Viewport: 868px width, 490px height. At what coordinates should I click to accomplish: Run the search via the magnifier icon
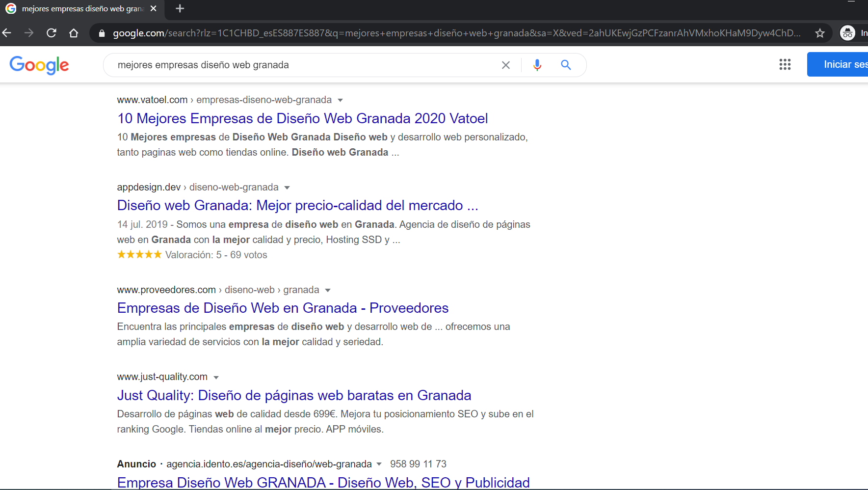pyautogui.click(x=565, y=64)
